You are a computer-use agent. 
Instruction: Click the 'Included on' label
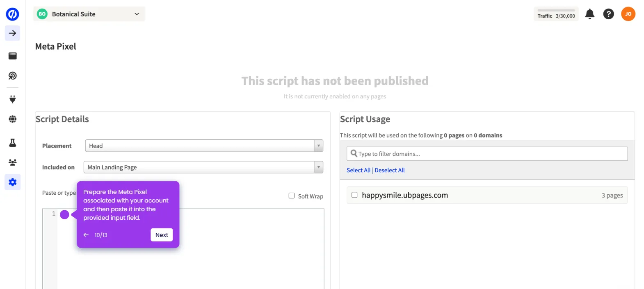(58, 167)
